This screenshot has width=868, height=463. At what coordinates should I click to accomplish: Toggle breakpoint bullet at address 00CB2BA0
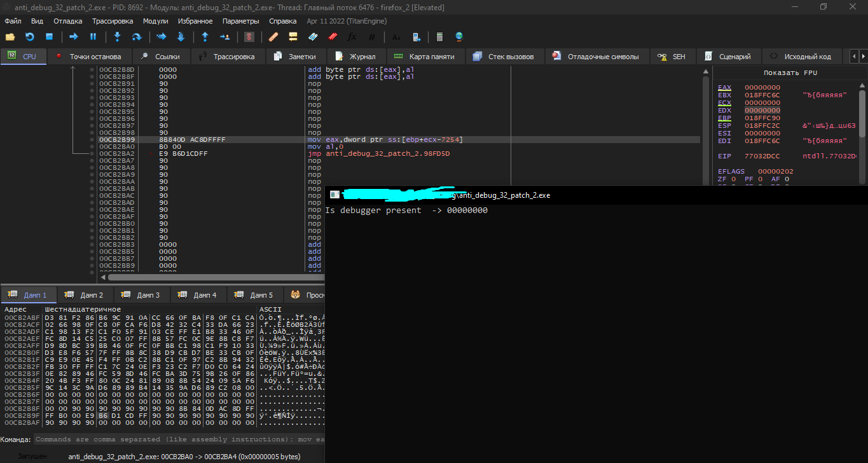click(x=92, y=146)
